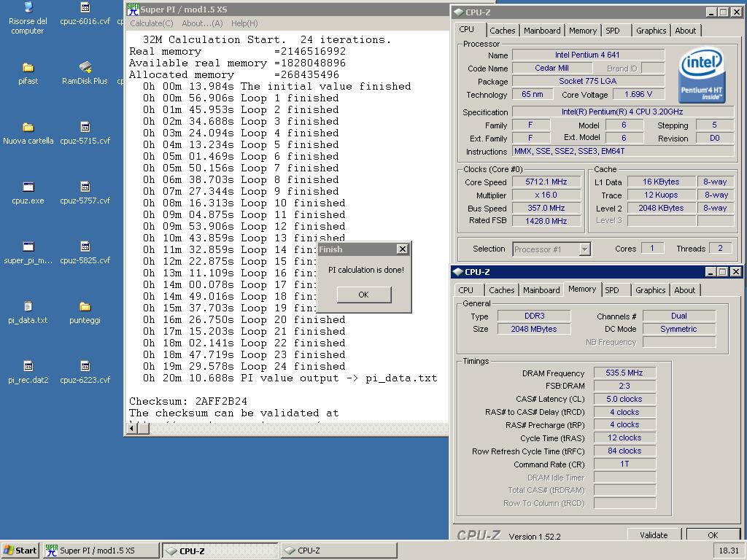Switch to second CPU-Z taskbar button

pos(338,551)
